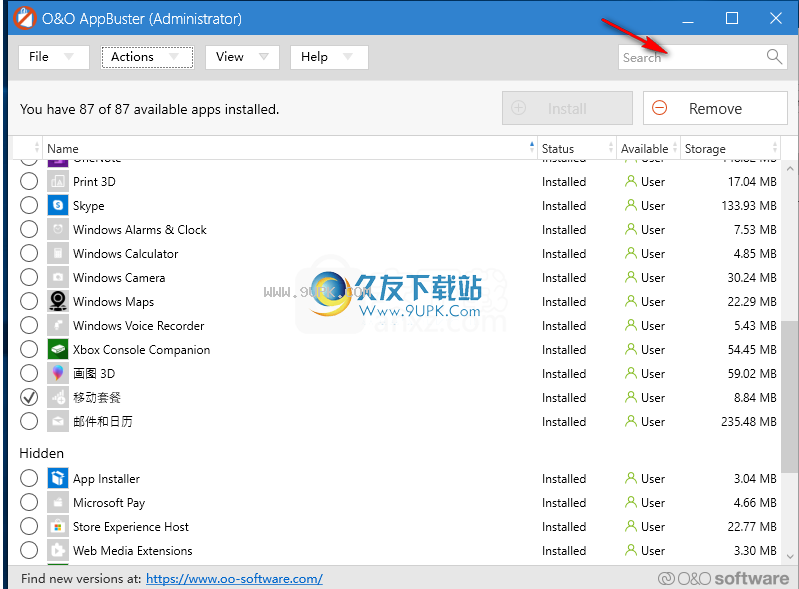Image resolution: width=799 pixels, height=589 pixels.
Task: Click the user icon in Skype row
Action: point(631,205)
